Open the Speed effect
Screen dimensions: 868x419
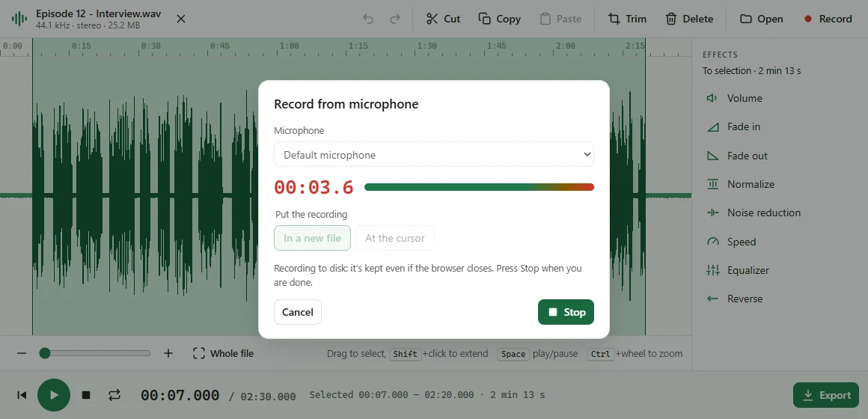[780, 242]
